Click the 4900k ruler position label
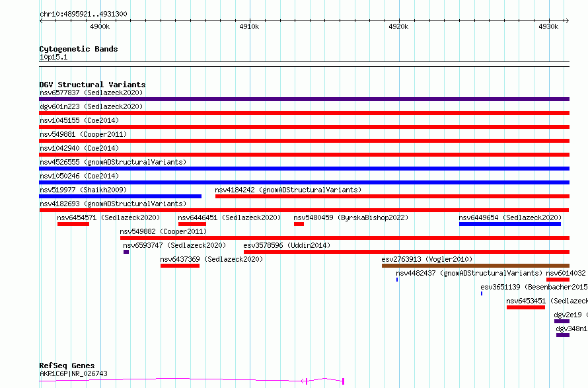 click(100, 26)
